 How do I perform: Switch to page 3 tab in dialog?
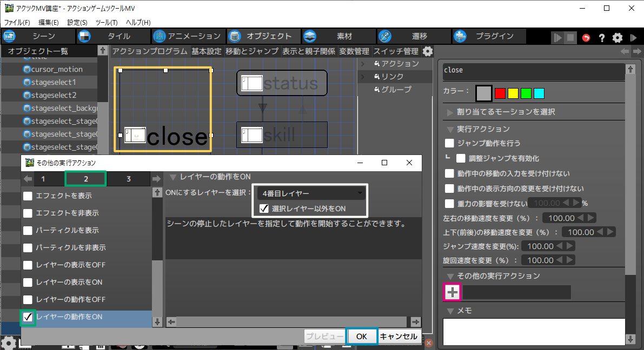pyautogui.click(x=128, y=179)
